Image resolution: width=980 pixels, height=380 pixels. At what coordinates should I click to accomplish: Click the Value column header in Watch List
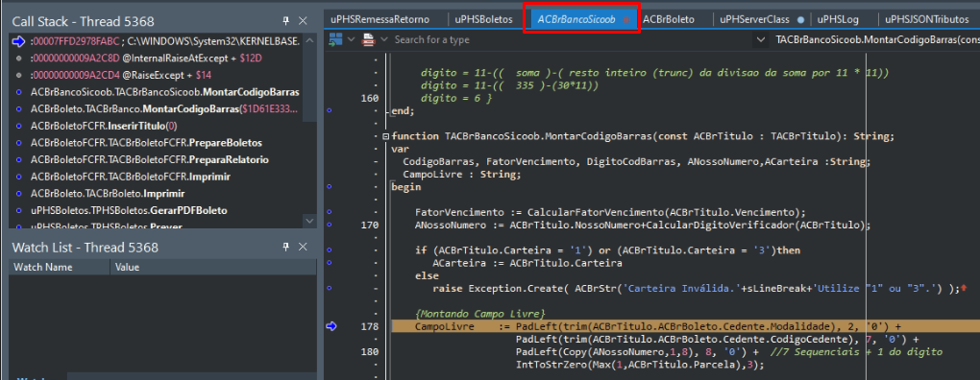pyautogui.click(x=212, y=267)
